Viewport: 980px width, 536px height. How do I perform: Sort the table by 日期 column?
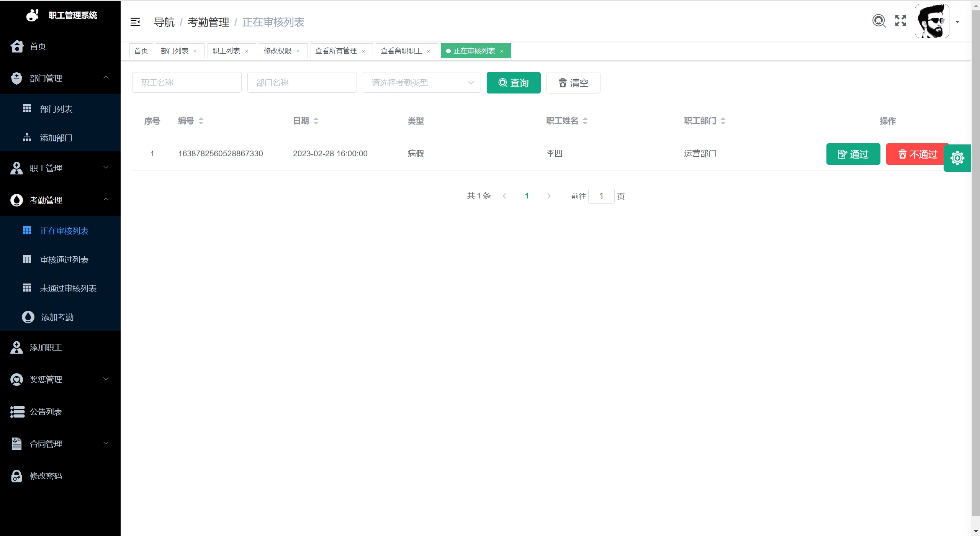tap(316, 121)
